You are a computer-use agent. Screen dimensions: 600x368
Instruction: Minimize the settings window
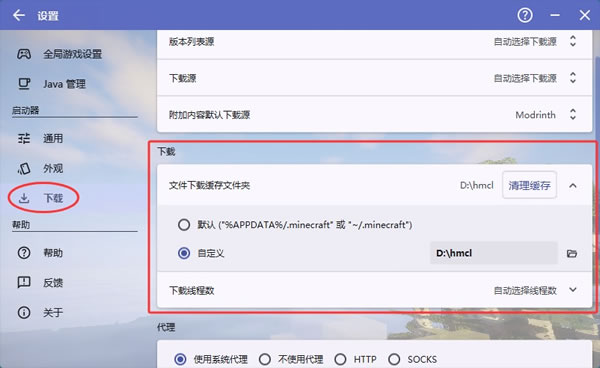[555, 15]
